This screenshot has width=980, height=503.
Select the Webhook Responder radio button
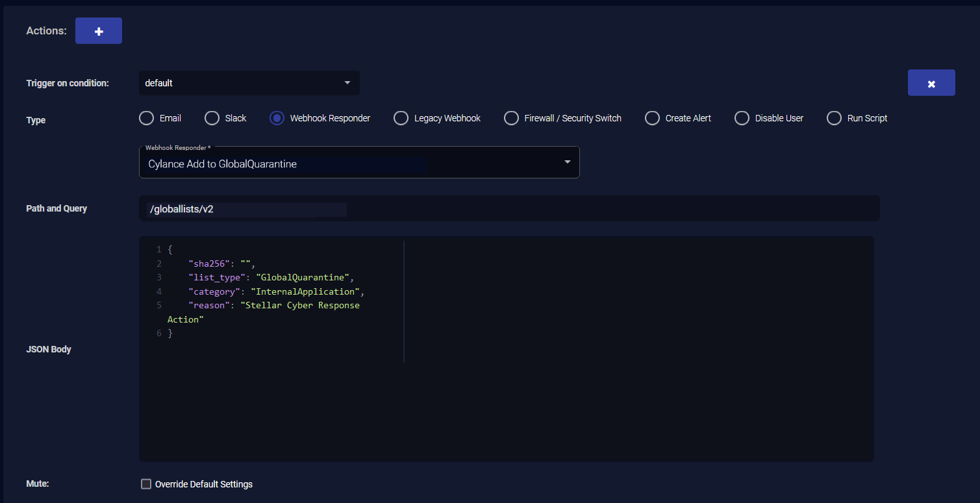click(x=277, y=118)
